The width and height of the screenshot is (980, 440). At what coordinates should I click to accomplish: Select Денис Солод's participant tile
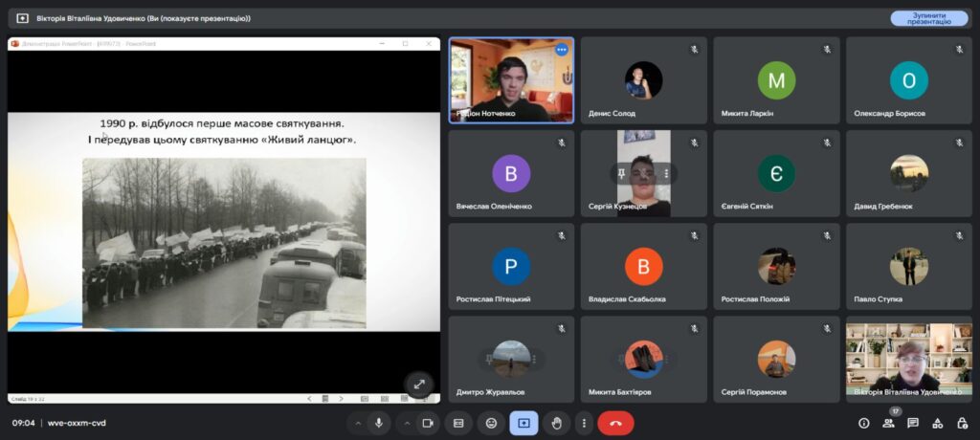point(643,80)
